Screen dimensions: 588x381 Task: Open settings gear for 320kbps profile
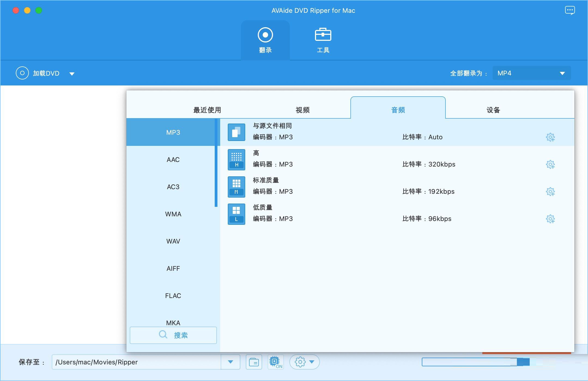pos(550,164)
